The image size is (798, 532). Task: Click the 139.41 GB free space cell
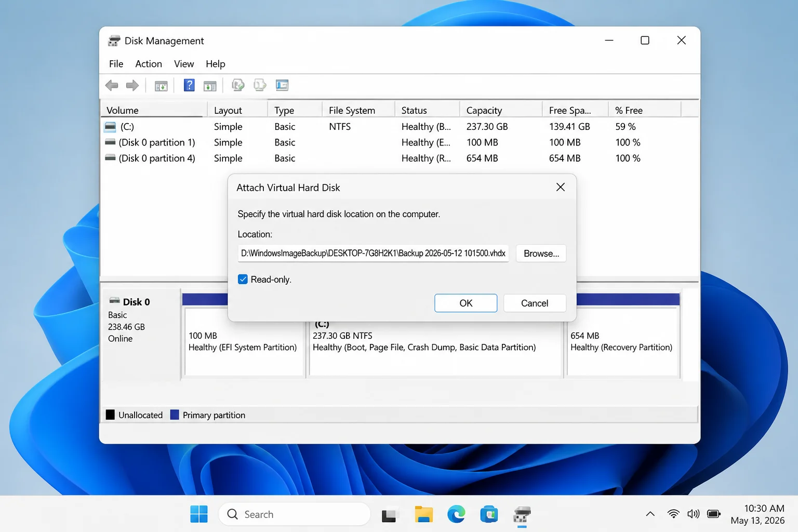(569, 126)
